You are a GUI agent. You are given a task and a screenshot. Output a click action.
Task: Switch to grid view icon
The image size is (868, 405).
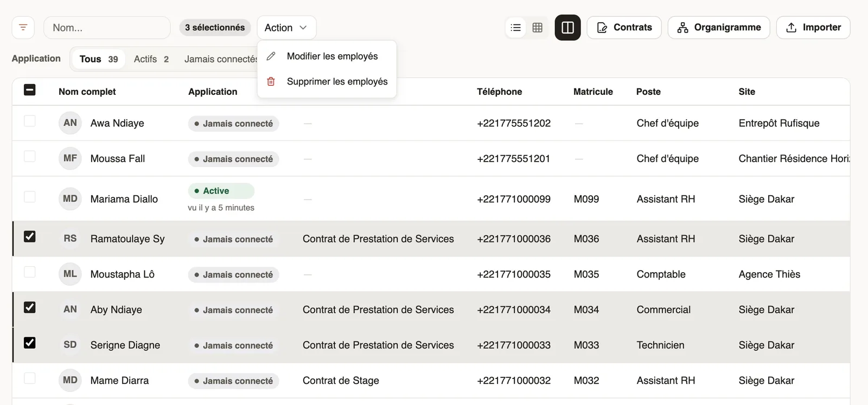point(538,28)
